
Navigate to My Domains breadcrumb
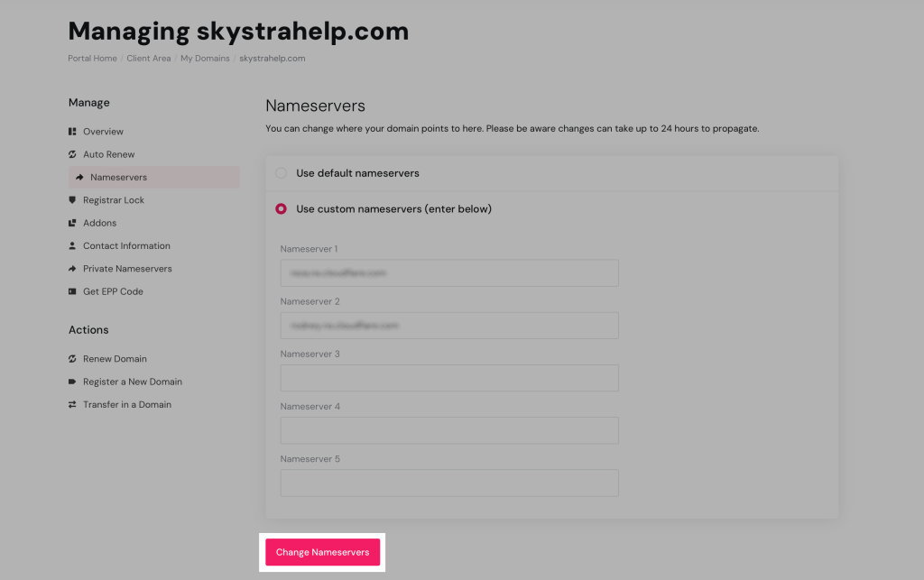[x=205, y=59]
